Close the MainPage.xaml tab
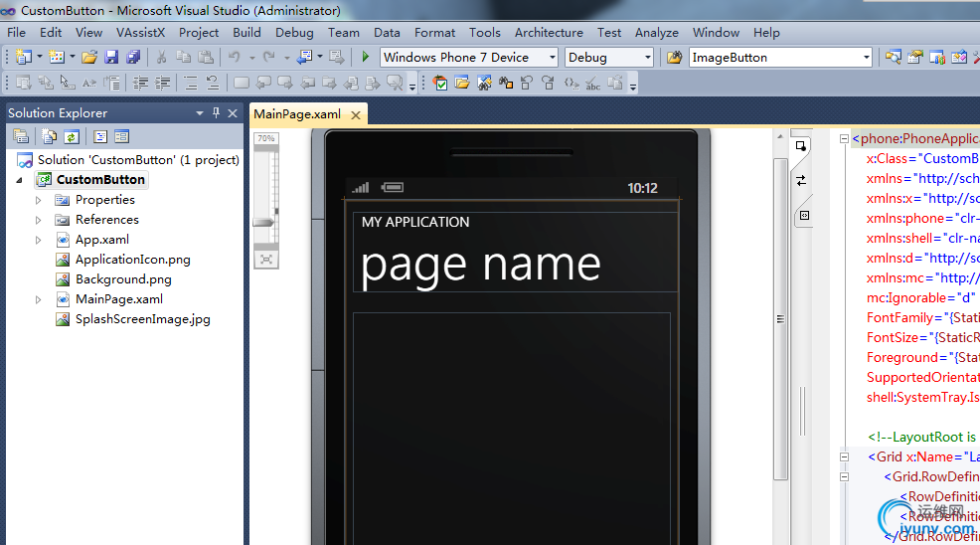980x545 pixels. coord(356,115)
